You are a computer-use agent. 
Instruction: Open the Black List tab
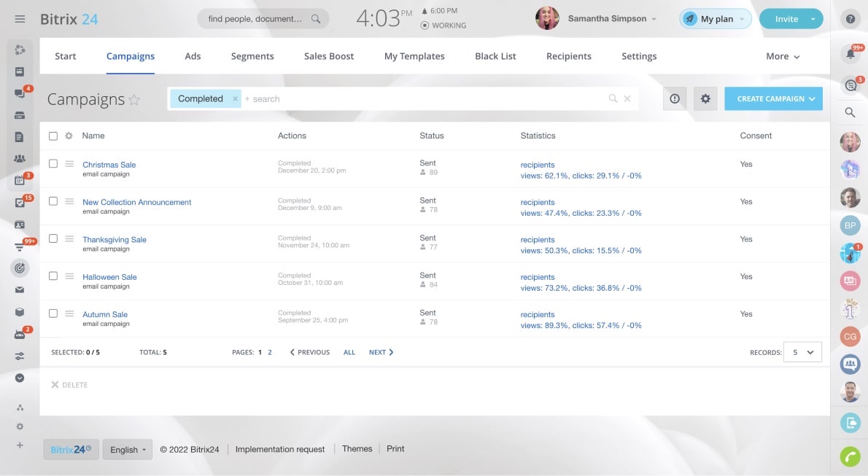(495, 56)
